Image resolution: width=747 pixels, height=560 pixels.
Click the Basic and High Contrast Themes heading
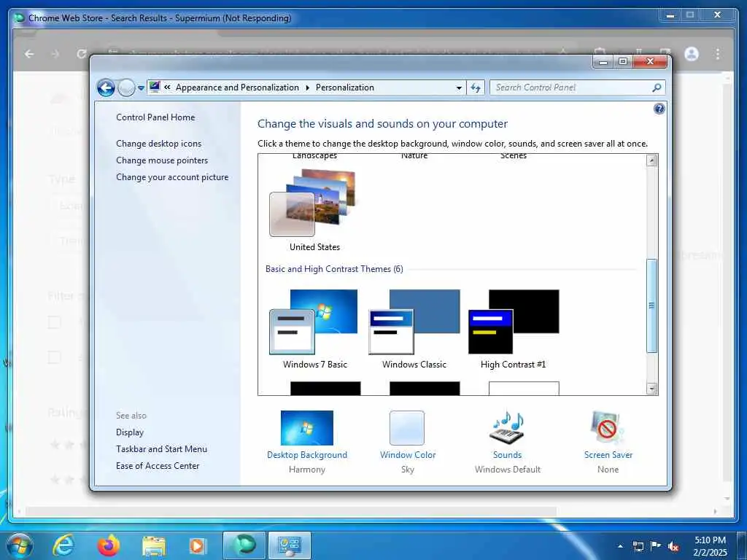[x=334, y=269]
